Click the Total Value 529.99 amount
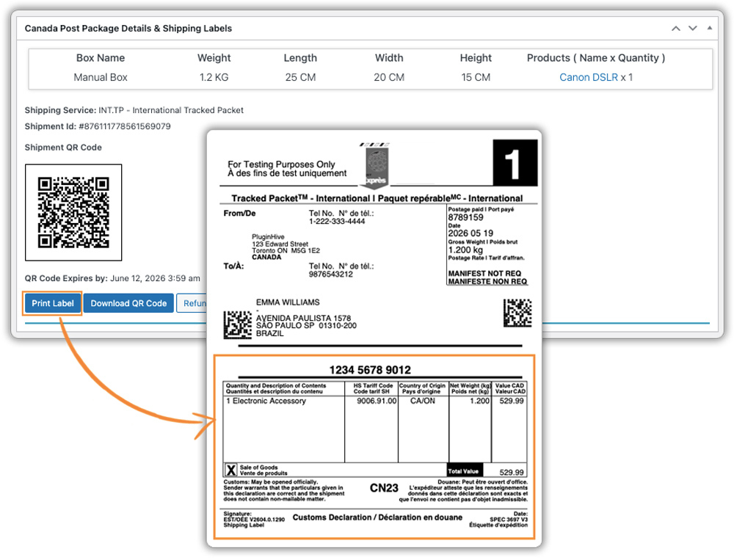734x560 pixels. click(x=511, y=472)
